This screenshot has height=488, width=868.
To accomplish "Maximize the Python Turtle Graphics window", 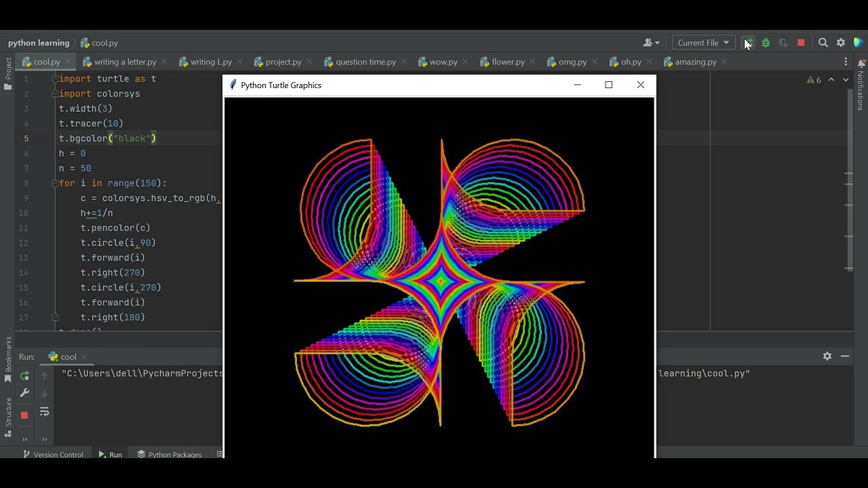I will click(x=609, y=85).
